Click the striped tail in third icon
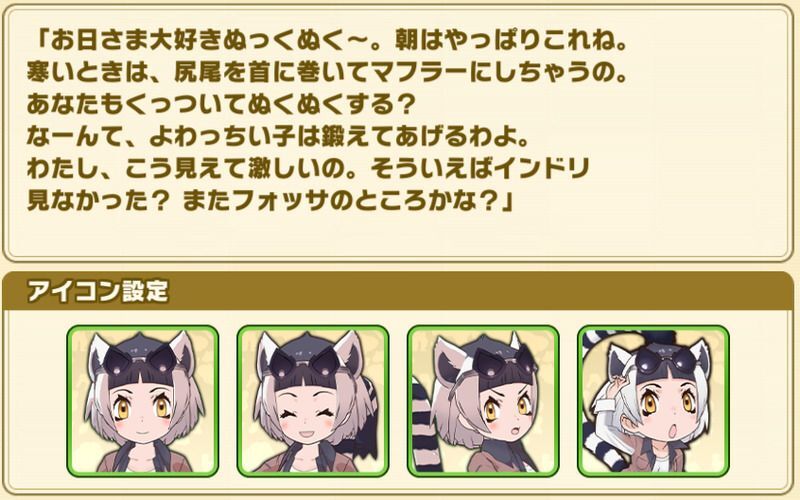Screen dimensions: 800x500 tap(428, 428)
